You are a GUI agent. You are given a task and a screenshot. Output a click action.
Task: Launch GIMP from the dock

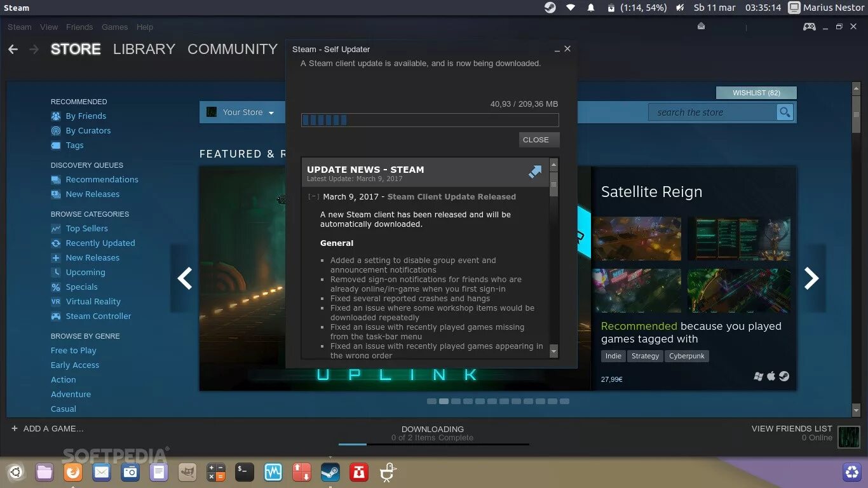point(187,472)
